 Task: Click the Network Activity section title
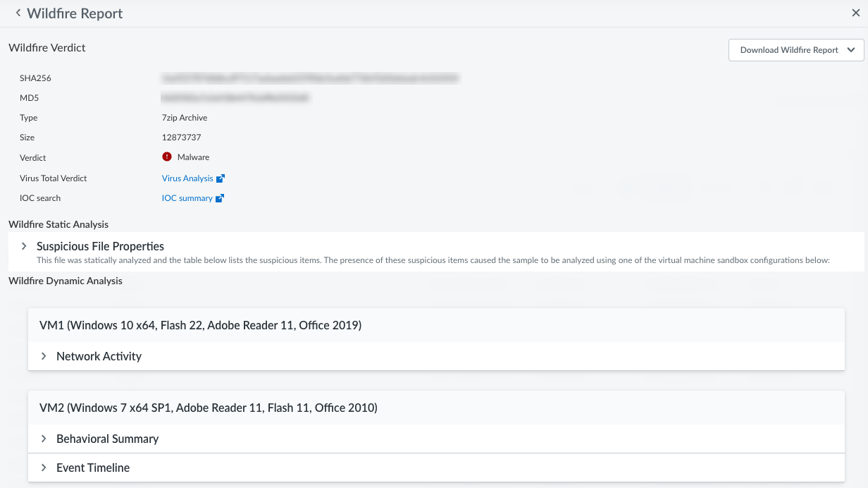point(99,356)
